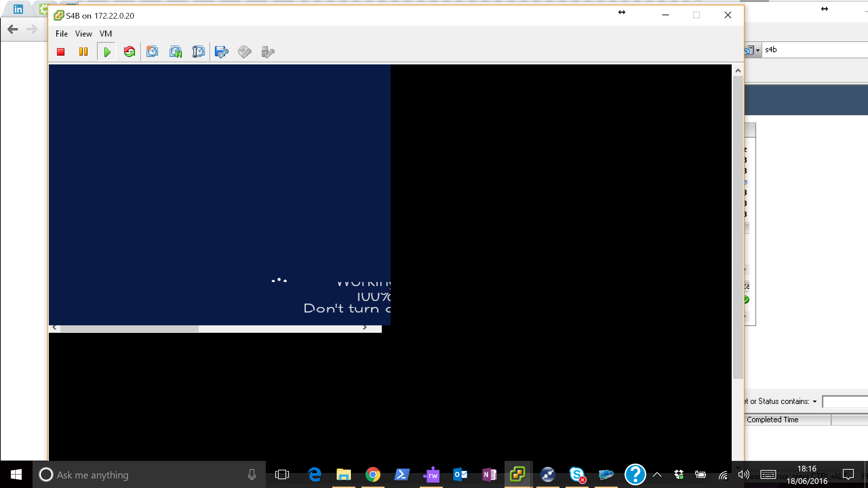This screenshot has width=868, height=488.
Task: Connect a USB device to the VM
Action: (267, 52)
